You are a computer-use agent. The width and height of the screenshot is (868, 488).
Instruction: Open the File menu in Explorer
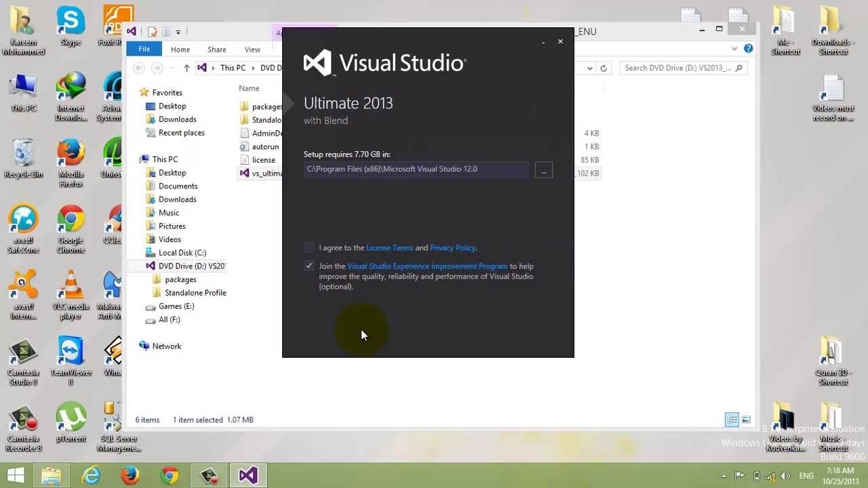(144, 49)
